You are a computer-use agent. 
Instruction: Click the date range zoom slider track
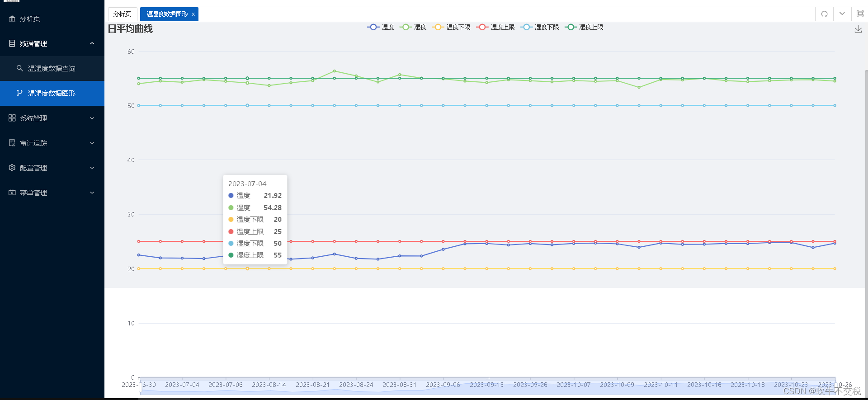487,387
